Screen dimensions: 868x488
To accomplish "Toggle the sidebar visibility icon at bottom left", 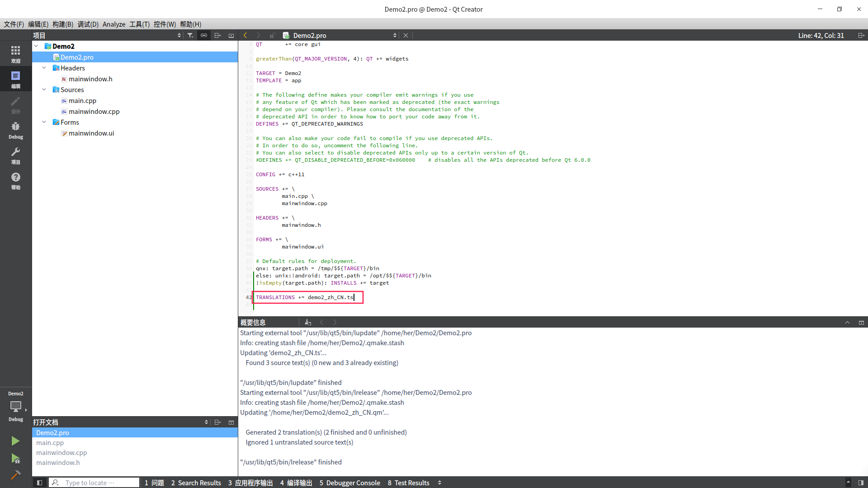I will tap(39, 483).
